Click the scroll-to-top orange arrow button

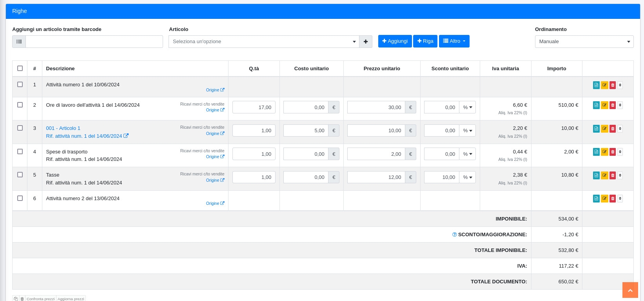[630, 290]
